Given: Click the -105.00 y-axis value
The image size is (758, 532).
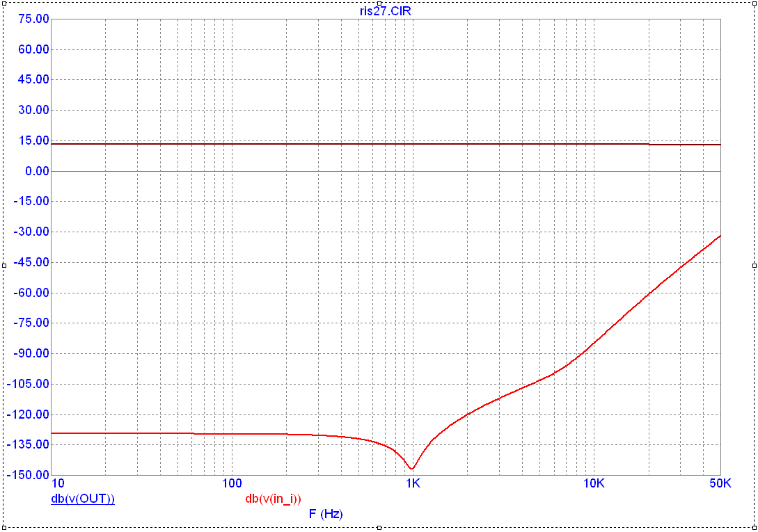Looking at the screenshot, I should 28,384.
